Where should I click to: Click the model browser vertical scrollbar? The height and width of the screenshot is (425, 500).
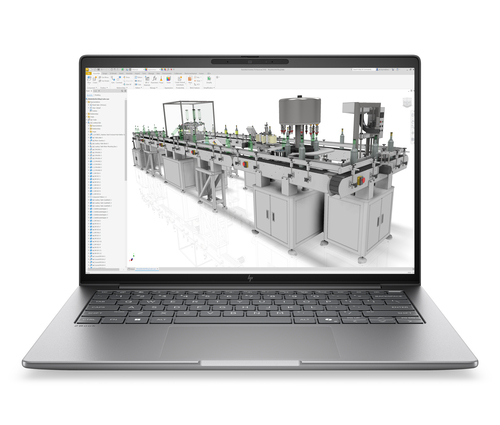126,140
